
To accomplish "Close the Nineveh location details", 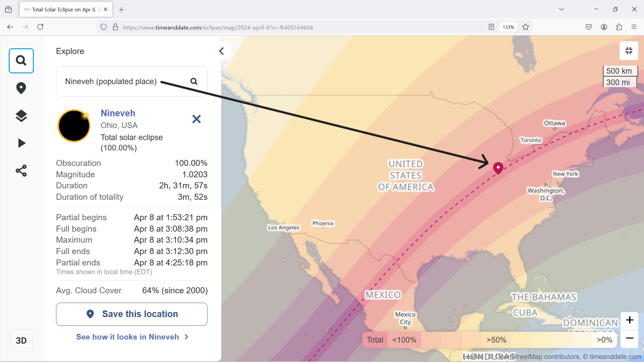I will tap(197, 119).
